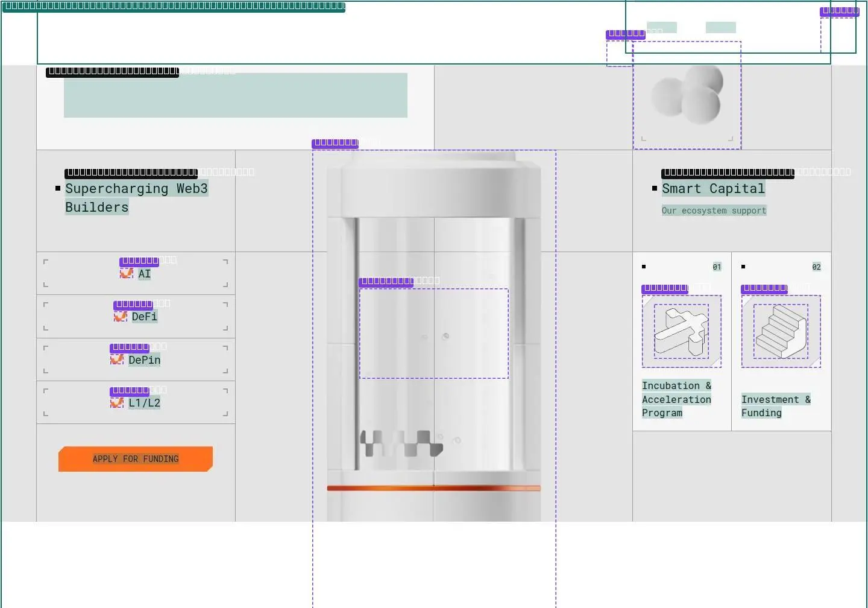The image size is (868, 608).
Task: Click the Supercharging Web3 Builders heading
Action: pyautogui.click(x=137, y=198)
